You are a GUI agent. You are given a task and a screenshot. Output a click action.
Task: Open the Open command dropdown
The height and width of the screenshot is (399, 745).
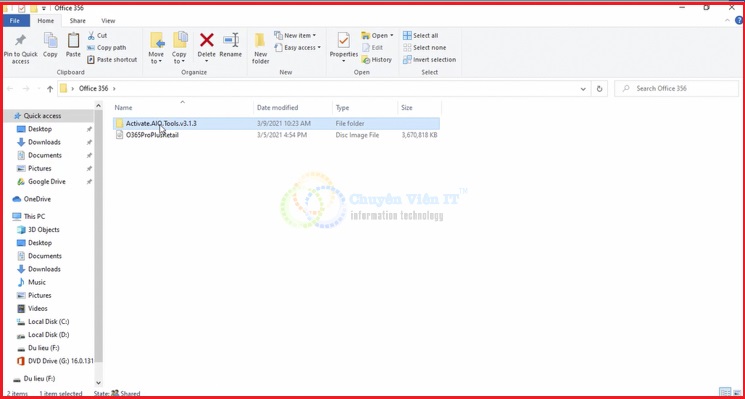tap(378, 36)
